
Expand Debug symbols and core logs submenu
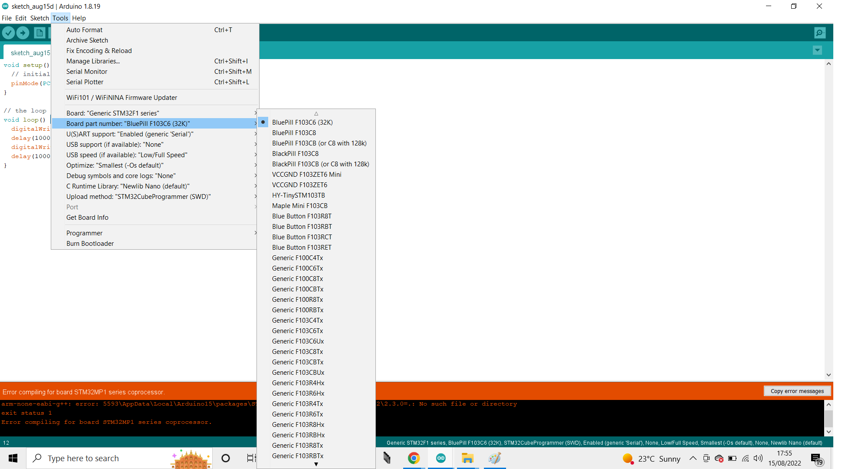[x=155, y=176]
